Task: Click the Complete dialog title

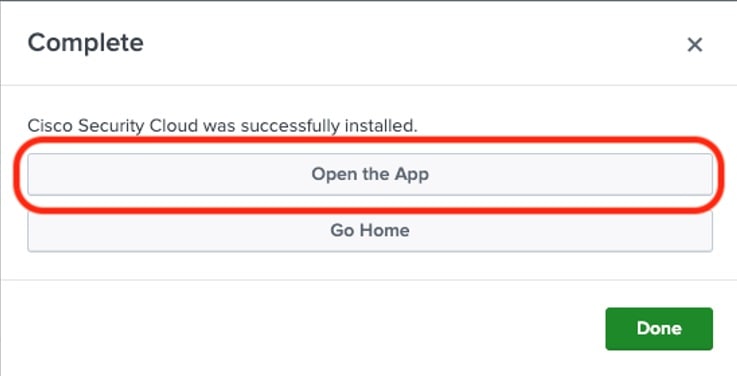Action: click(86, 43)
